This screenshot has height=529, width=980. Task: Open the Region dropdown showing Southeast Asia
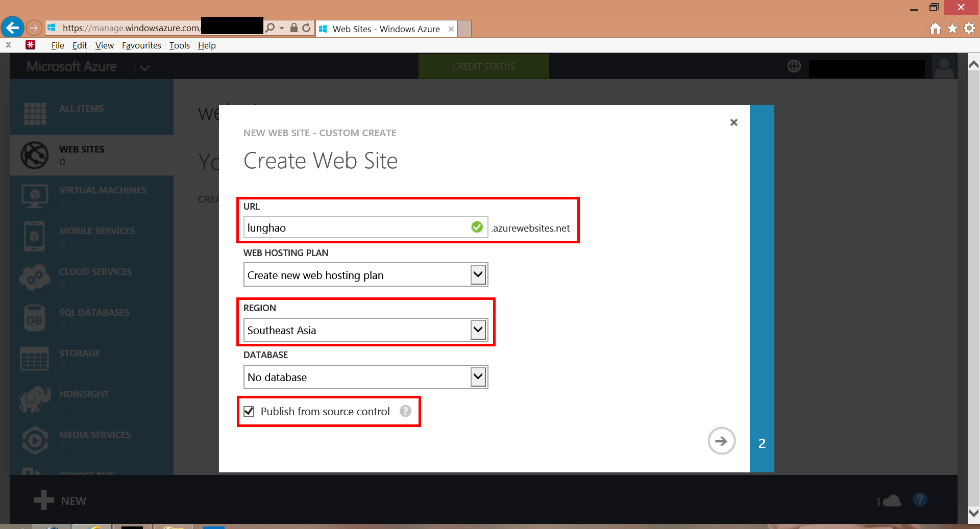[x=478, y=330]
